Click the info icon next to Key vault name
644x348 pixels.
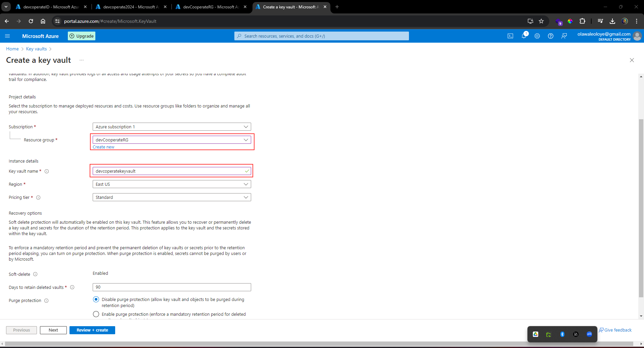click(47, 171)
